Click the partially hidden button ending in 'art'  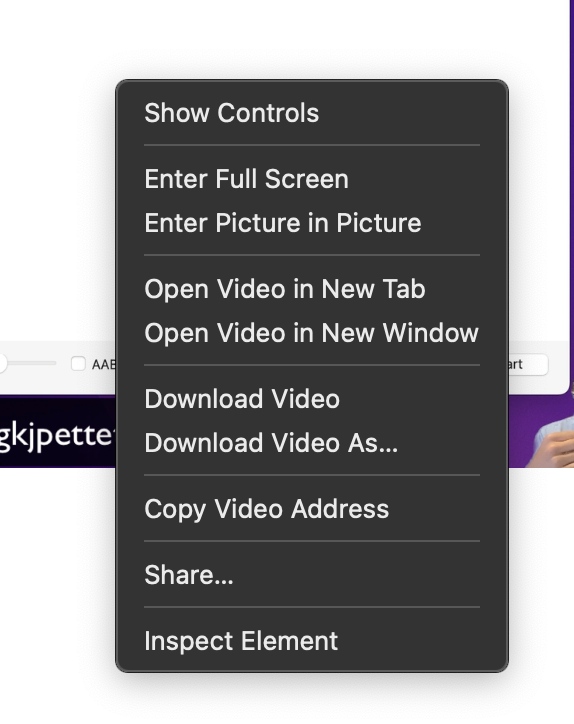point(528,364)
